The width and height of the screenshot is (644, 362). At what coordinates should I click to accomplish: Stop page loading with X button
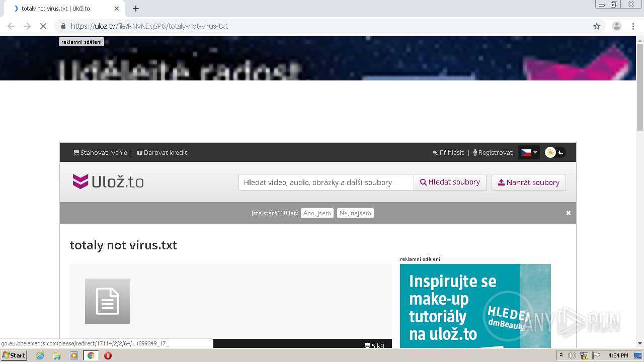click(x=43, y=26)
